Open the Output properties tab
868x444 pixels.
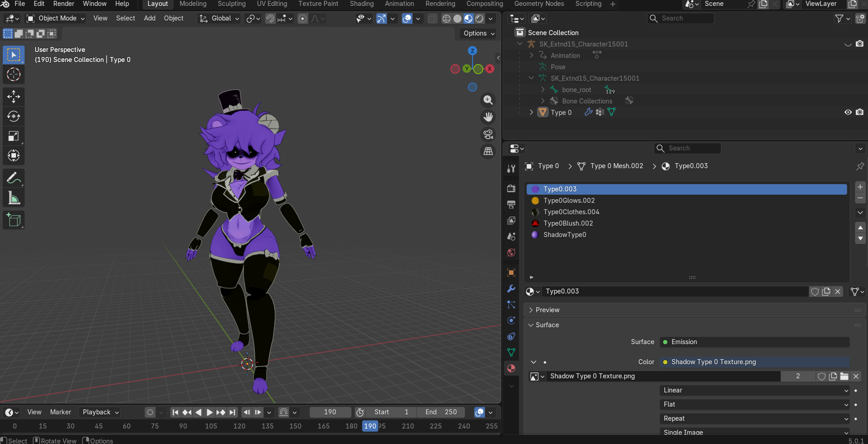[511, 204]
